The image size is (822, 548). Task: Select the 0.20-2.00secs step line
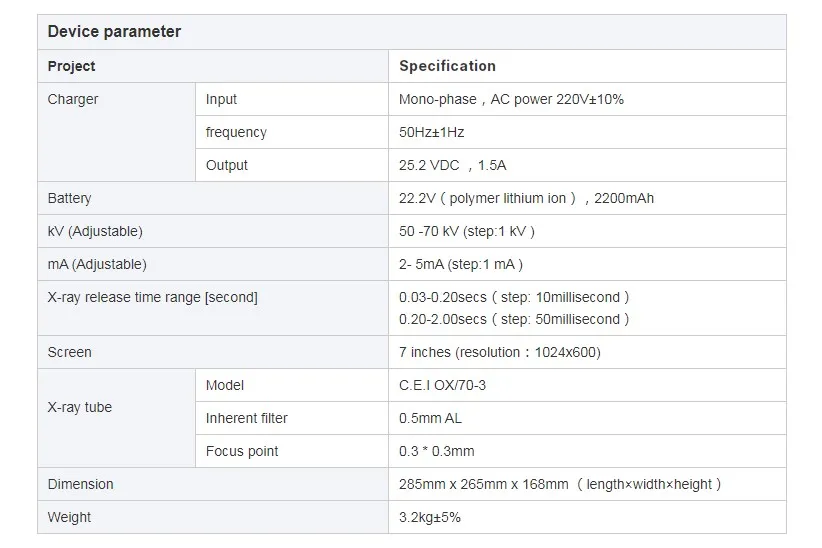(x=514, y=319)
